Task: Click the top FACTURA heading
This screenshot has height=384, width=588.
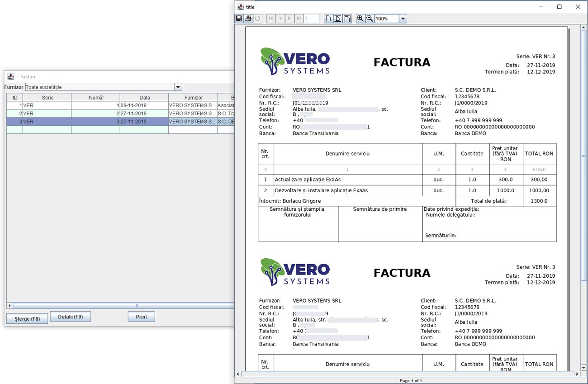Action: tap(402, 62)
